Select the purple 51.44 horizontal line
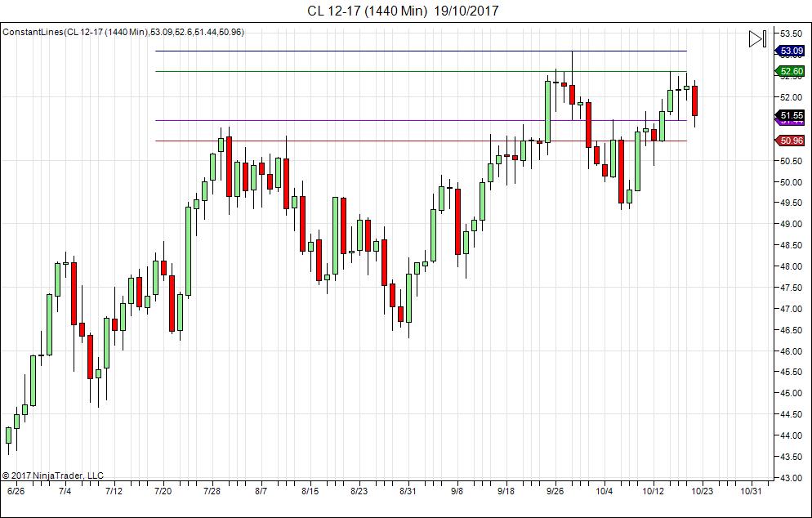Screen dimensions: 812x518 [x=421, y=121]
